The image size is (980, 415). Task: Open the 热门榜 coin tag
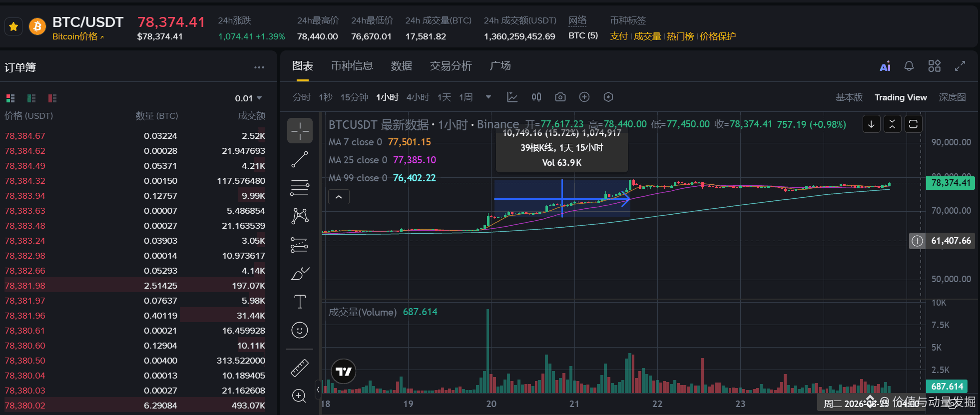pos(680,36)
